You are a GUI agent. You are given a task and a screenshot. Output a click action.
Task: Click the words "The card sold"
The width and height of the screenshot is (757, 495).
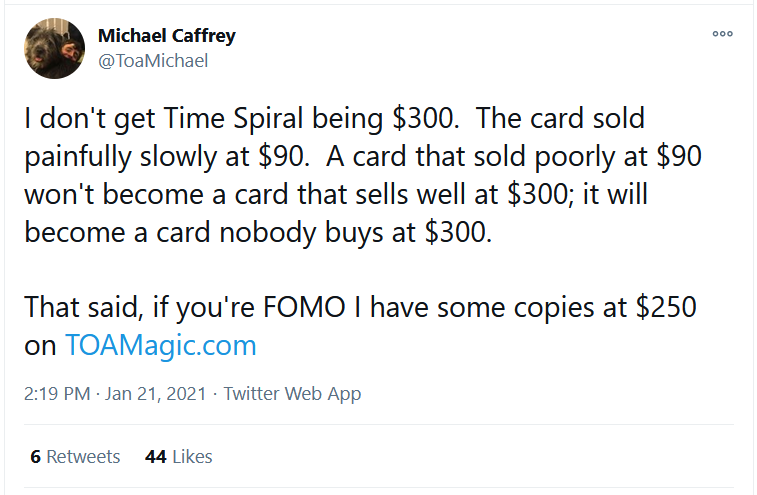click(547, 120)
